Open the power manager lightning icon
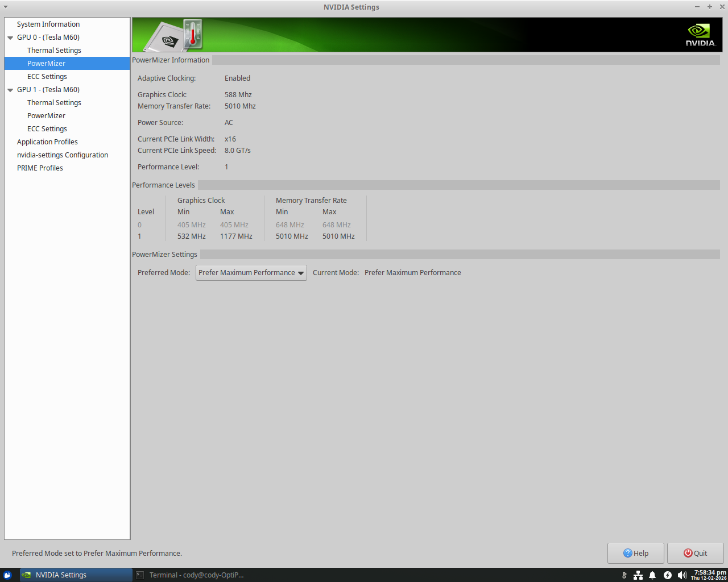The width and height of the screenshot is (728, 582). (x=668, y=575)
